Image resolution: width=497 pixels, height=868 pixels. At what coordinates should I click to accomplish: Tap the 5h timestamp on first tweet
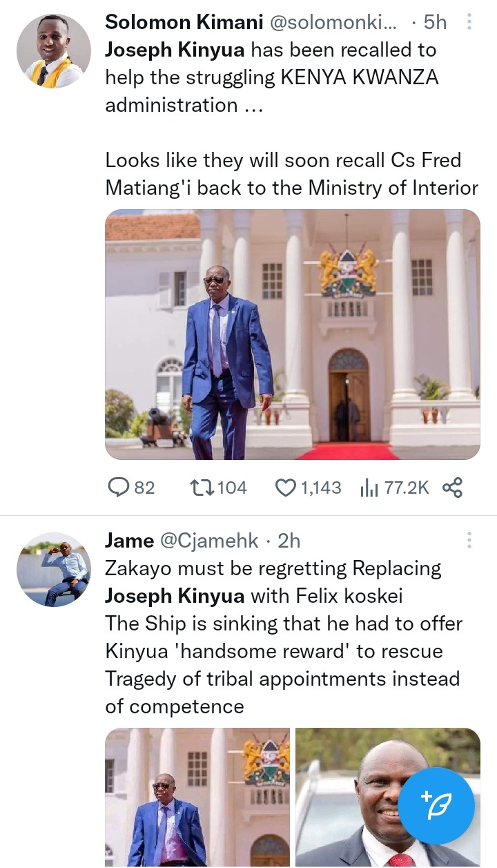click(435, 23)
